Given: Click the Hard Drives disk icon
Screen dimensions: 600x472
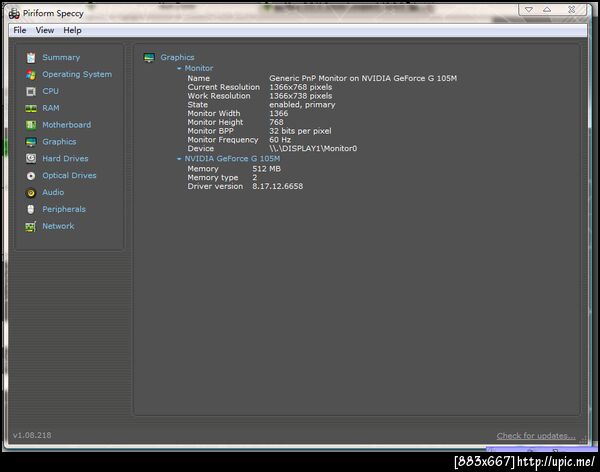Looking at the screenshot, I should [x=31, y=158].
